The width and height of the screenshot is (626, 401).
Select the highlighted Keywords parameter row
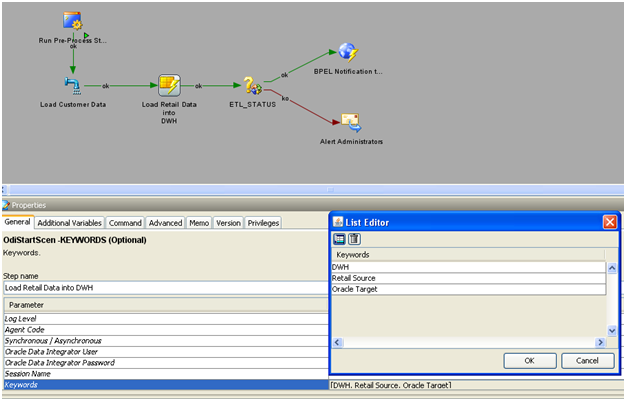coord(166,385)
